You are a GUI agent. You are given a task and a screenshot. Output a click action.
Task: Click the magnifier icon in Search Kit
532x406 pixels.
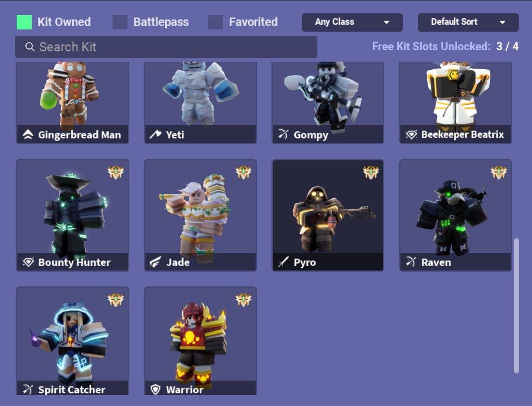(x=30, y=47)
